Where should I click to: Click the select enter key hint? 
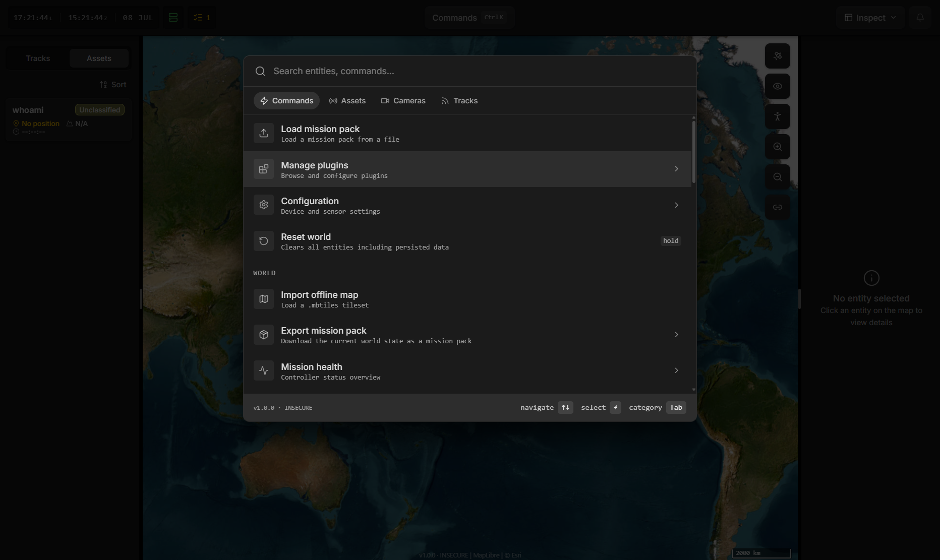(x=615, y=407)
